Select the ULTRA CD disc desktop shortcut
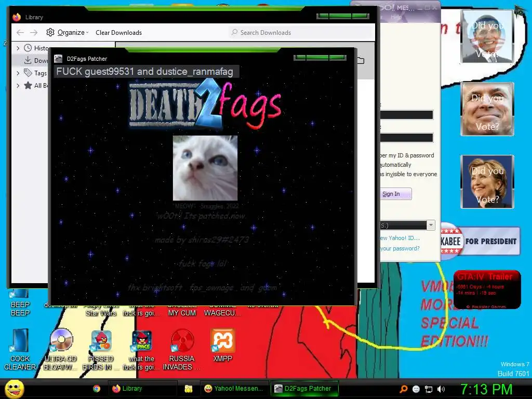Screen dimensions: 532x399 pos(61,350)
